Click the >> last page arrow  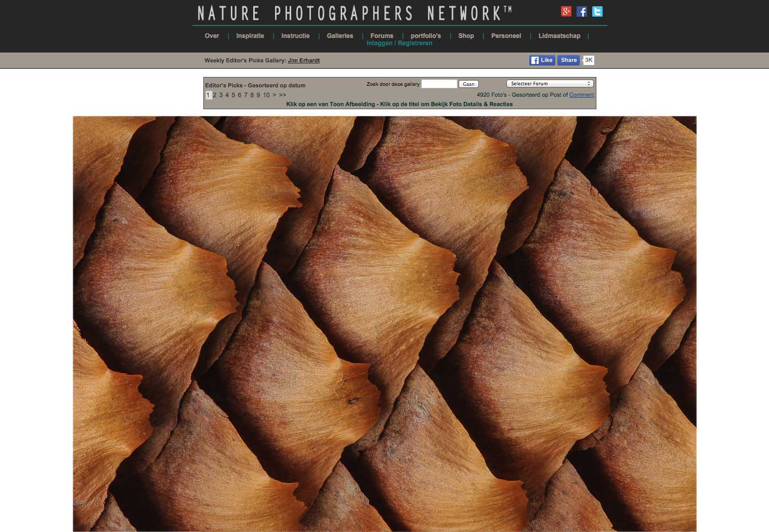tap(282, 95)
